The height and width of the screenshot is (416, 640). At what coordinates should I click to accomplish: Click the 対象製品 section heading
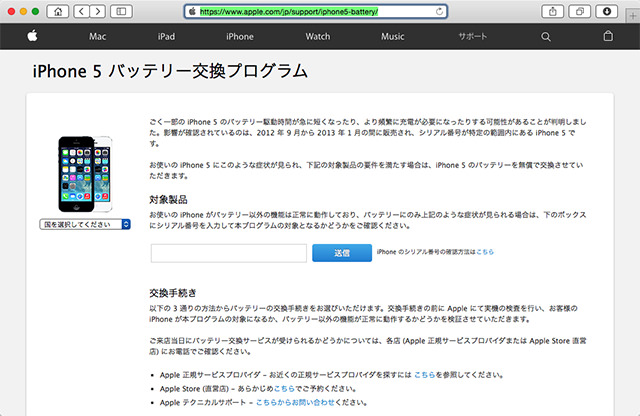point(168,200)
